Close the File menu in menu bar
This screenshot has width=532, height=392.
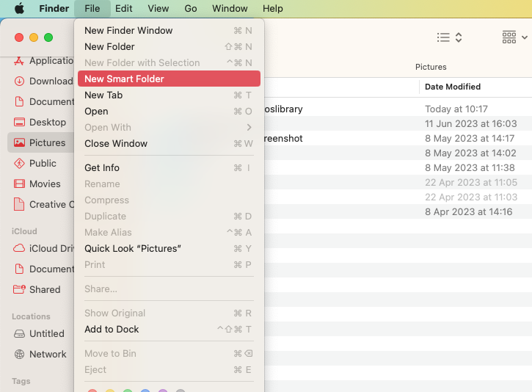(92, 8)
